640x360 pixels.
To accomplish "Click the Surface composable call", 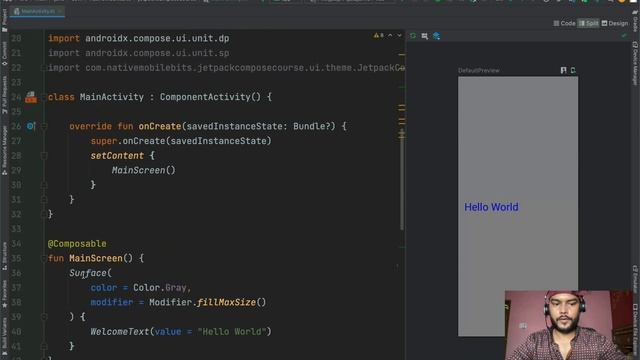I will click(x=88, y=273).
